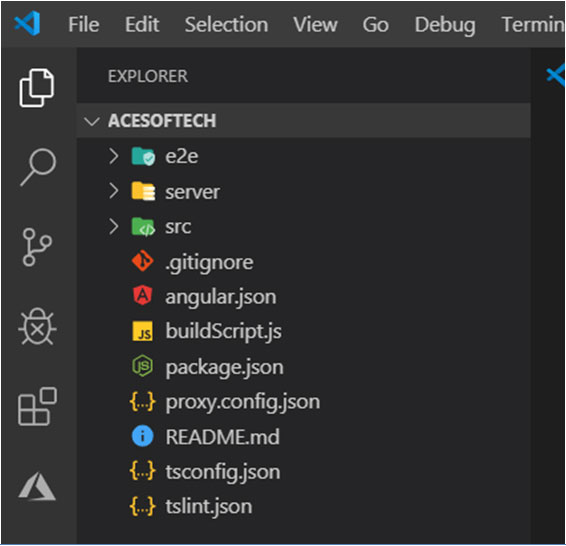This screenshot has width=566, height=546.
Task: Open the Explorer view in the activity bar
Action: pos(37,88)
